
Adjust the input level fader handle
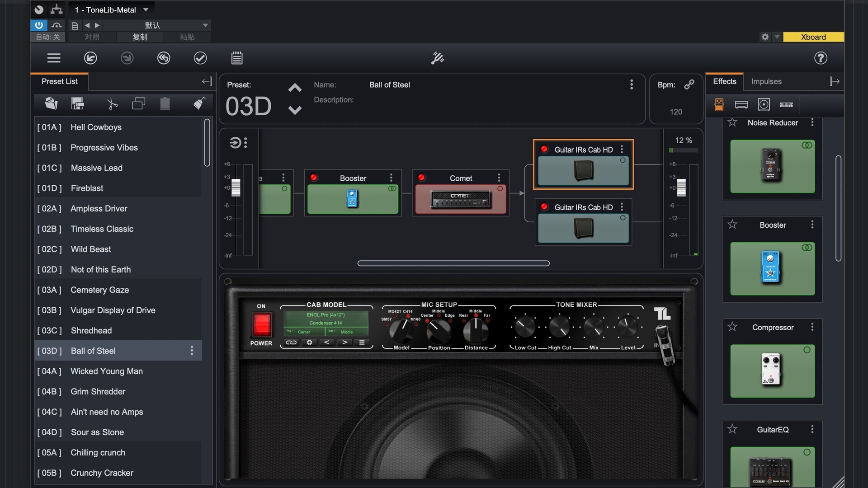236,188
